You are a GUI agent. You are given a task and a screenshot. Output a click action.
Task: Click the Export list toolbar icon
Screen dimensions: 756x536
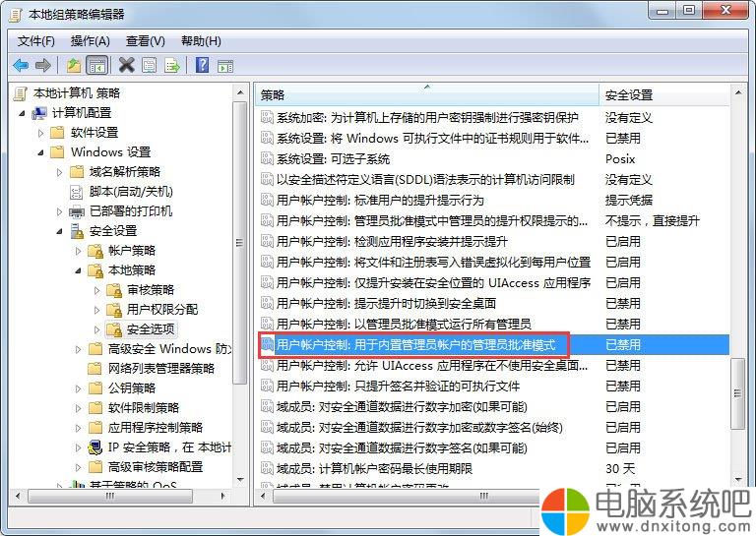[x=172, y=65]
